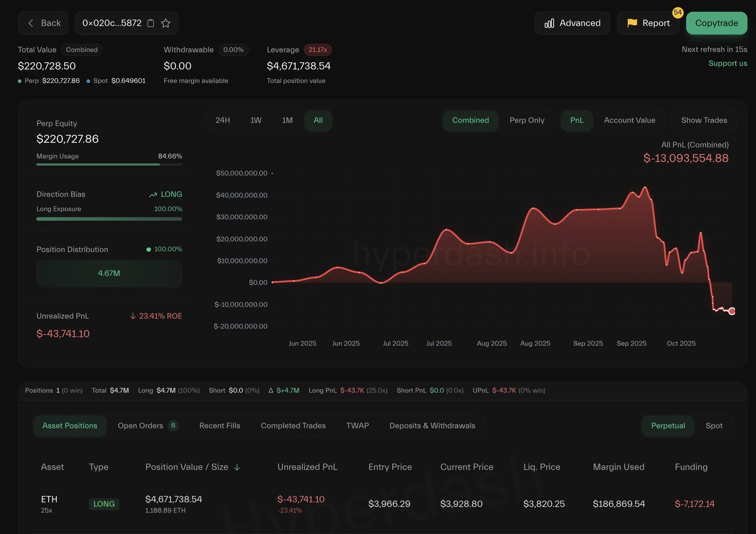Switch to the 1M time range

287,120
